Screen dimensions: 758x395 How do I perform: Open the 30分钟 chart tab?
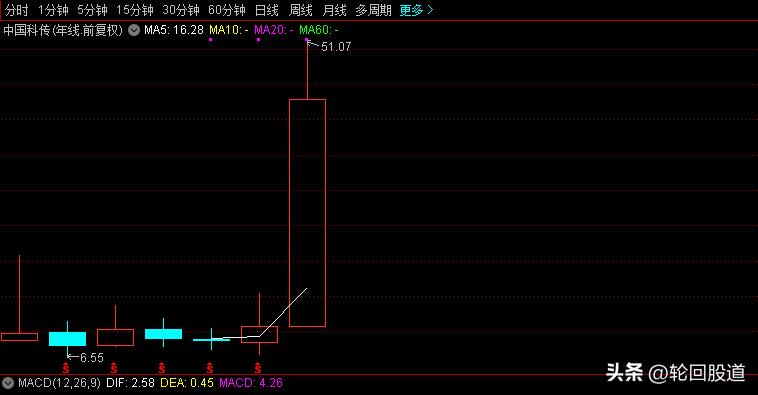point(181,10)
